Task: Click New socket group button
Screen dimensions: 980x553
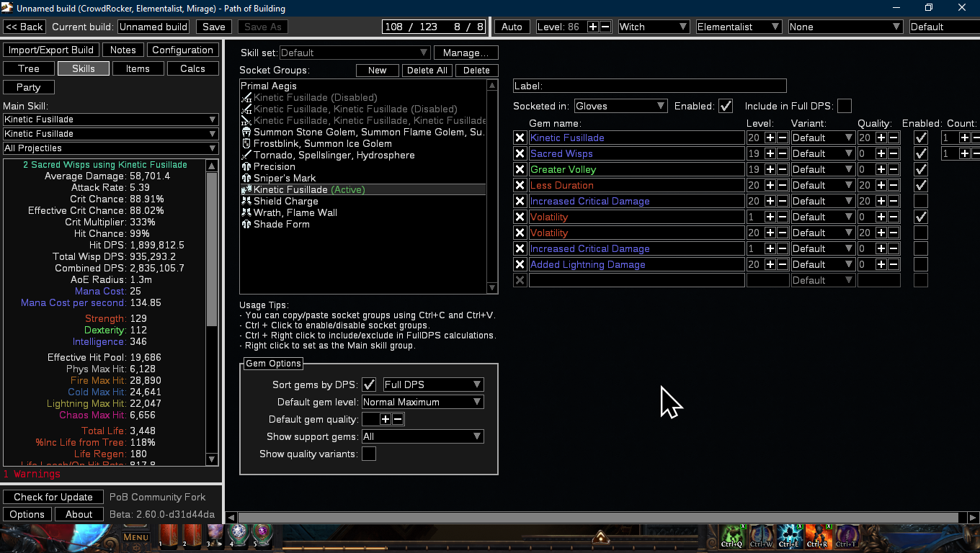Action: tap(377, 70)
